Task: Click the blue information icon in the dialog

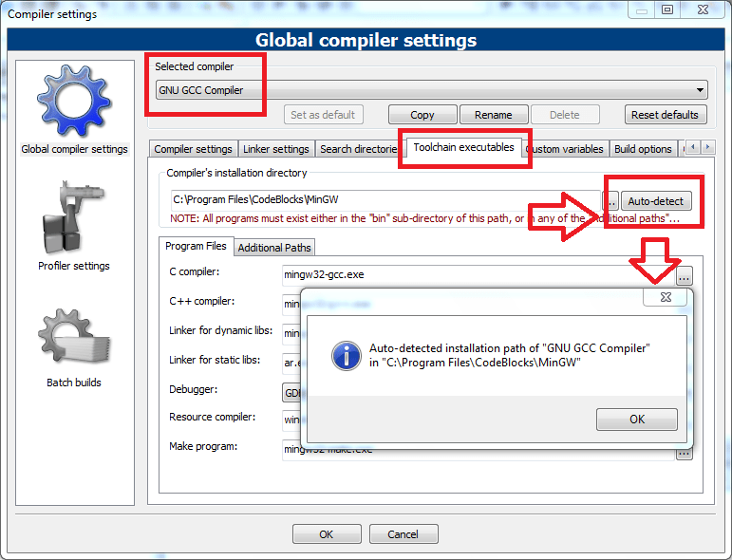Action: pyautogui.click(x=346, y=356)
